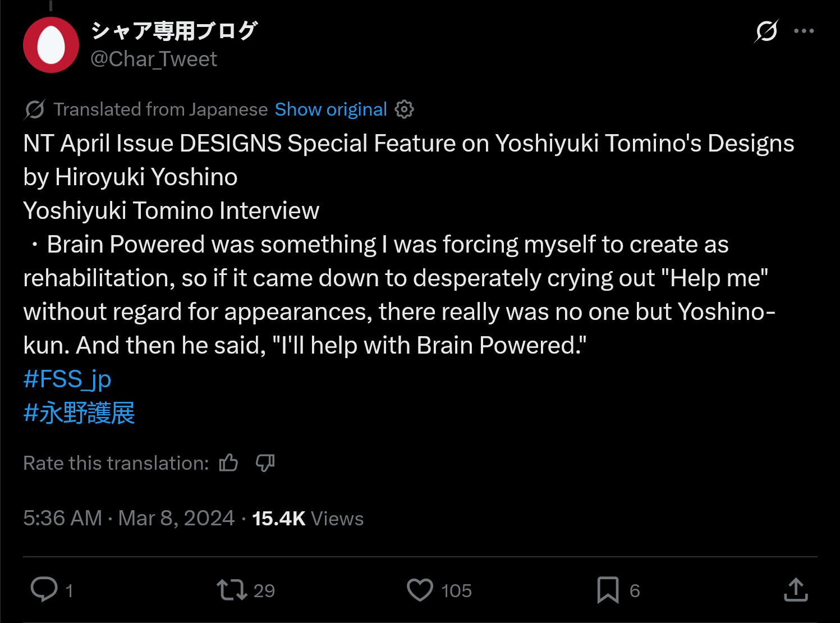Click the #FSS_jp hashtag
The width and height of the screenshot is (840, 623).
67,379
